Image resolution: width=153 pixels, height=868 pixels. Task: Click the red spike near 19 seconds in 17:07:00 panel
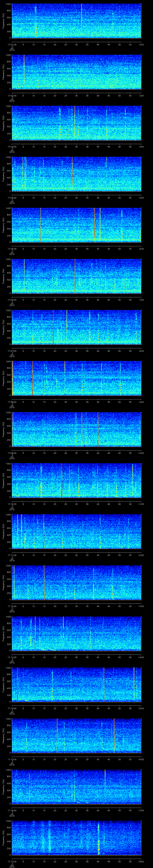point(53,327)
